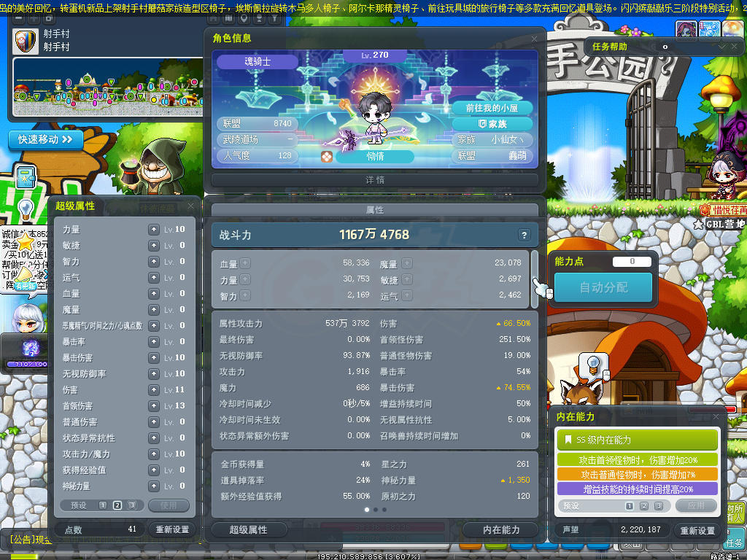Click the 战斗力 question mark help icon
The width and height of the screenshot is (747, 560).
[x=524, y=235]
